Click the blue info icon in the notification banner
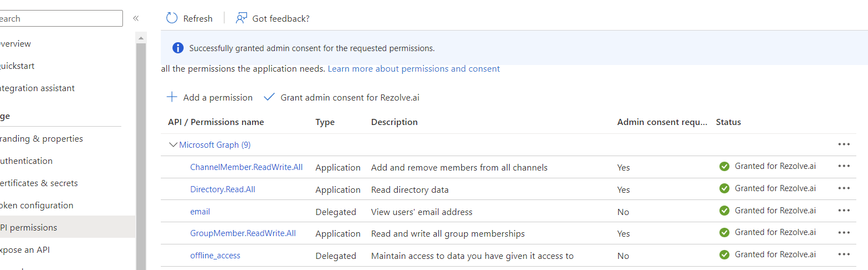Image resolution: width=868 pixels, height=270 pixels. pyautogui.click(x=177, y=48)
